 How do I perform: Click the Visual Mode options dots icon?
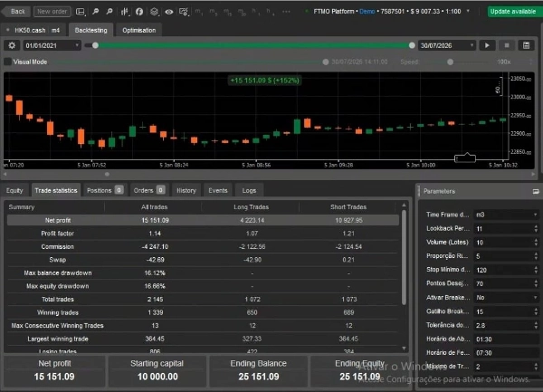tap(531, 62)
